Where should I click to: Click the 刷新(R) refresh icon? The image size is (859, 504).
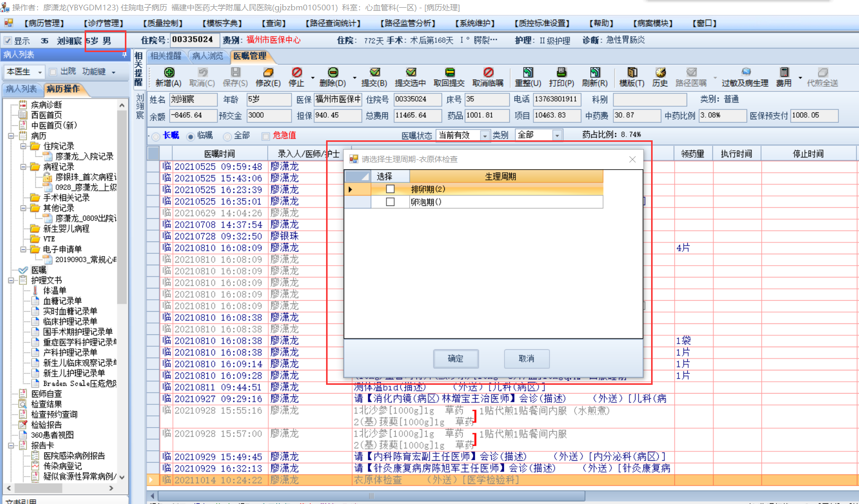click(595, 72)
